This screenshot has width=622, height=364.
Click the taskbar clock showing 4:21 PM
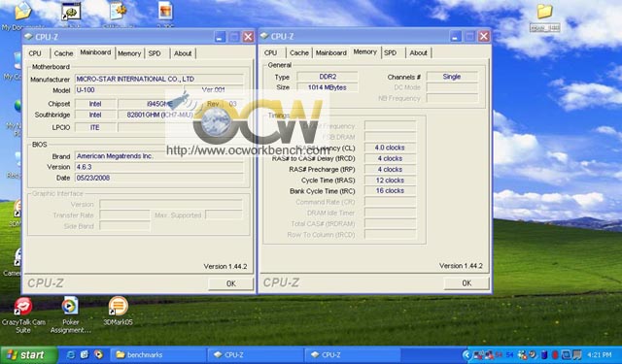click(600, 355)
